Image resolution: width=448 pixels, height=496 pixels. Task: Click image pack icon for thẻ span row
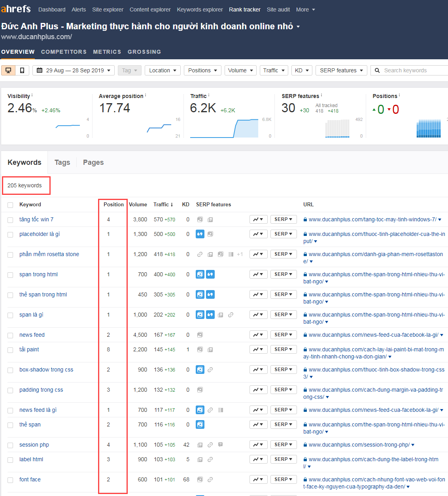click(200, 424)
